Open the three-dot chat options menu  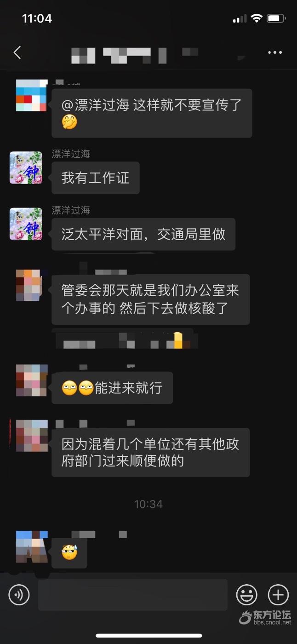coord(275,52)
